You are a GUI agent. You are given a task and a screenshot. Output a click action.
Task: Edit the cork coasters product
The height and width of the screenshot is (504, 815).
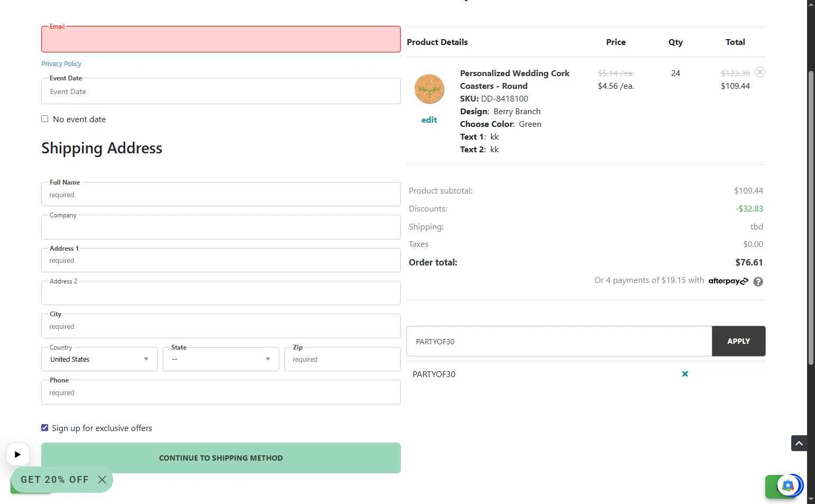[x=429, y=120]
